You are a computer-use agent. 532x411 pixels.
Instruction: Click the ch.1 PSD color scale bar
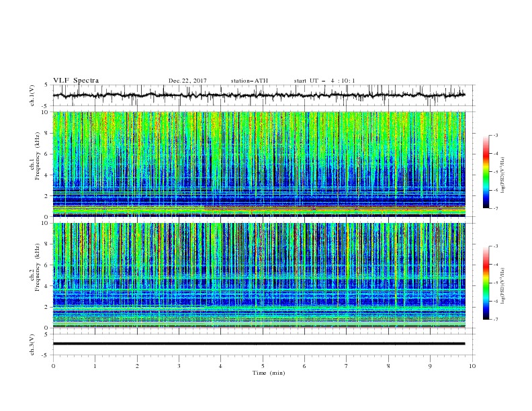click(x=486, y=172)
